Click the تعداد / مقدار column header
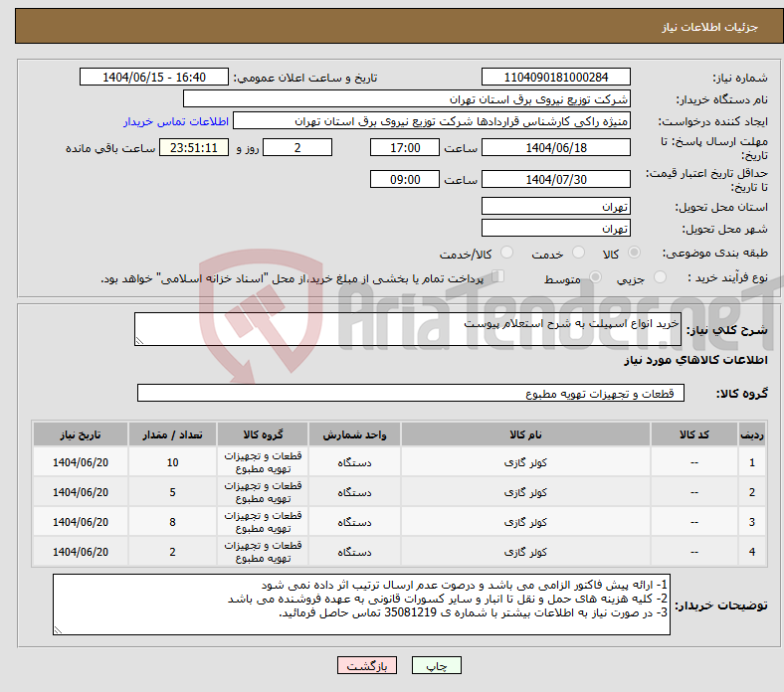 click(x=172, y=434)
